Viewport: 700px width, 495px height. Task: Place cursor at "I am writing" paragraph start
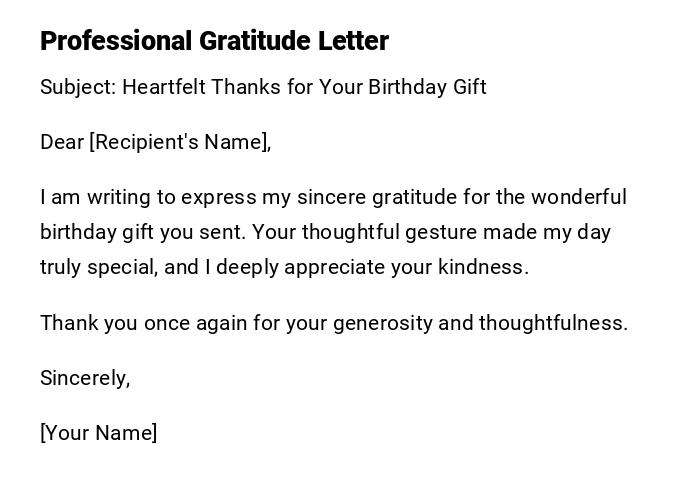coord(43,197)
